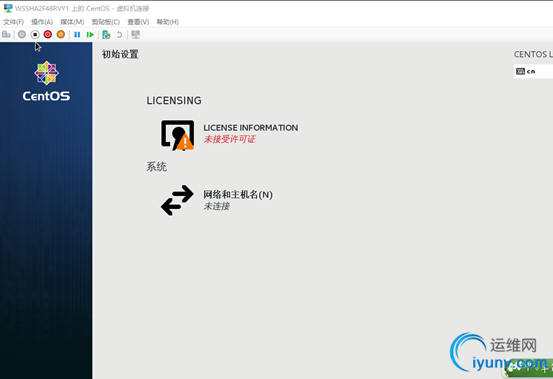Click the LICENSE INFORMATION label

pos(250,128)
